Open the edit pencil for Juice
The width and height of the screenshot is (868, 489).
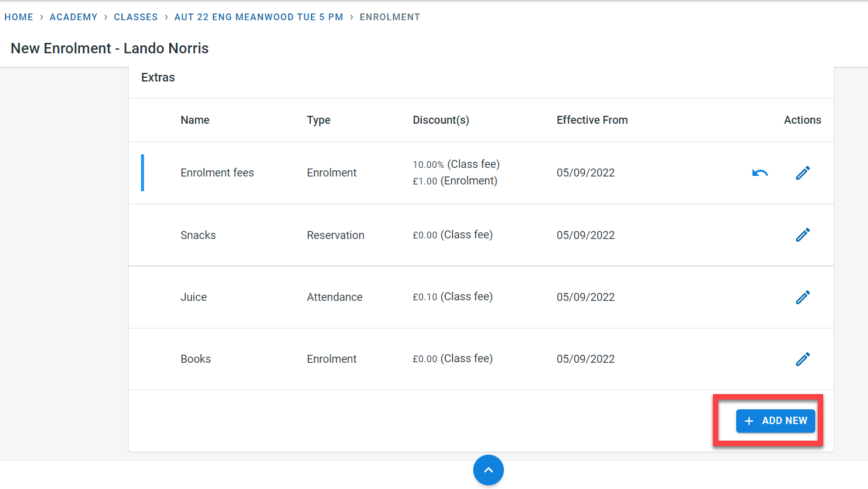802,297
